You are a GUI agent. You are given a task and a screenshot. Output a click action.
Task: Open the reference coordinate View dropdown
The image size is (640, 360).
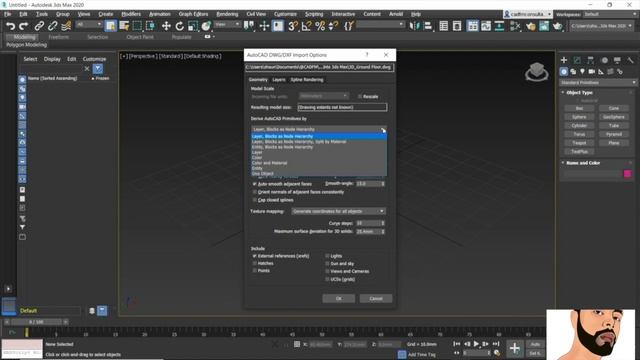point(227,24)
